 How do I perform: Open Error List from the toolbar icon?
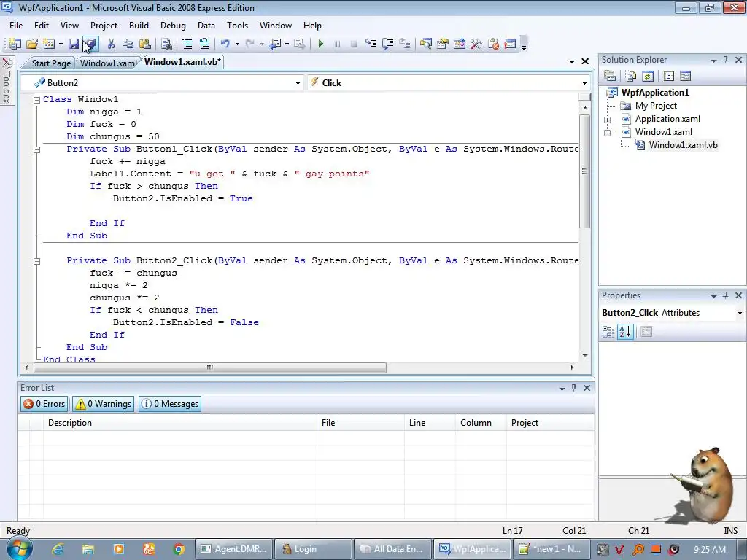pyautogui.click(x=493, y=44)
